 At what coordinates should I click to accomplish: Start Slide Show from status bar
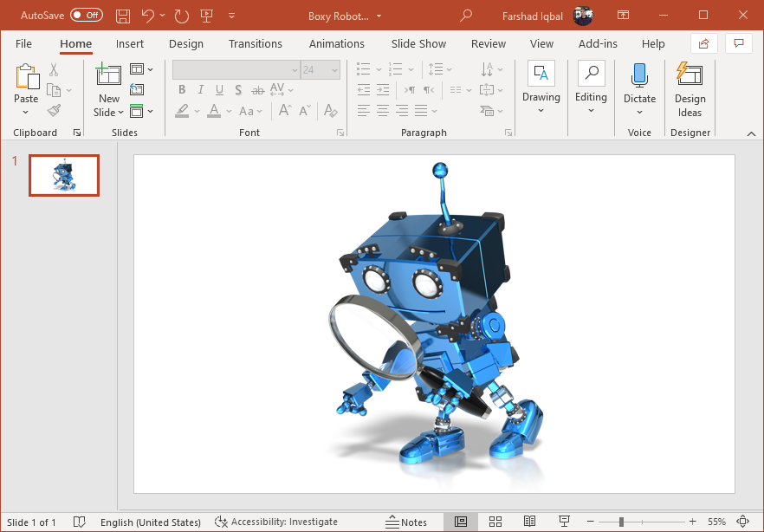click(564, 522)
